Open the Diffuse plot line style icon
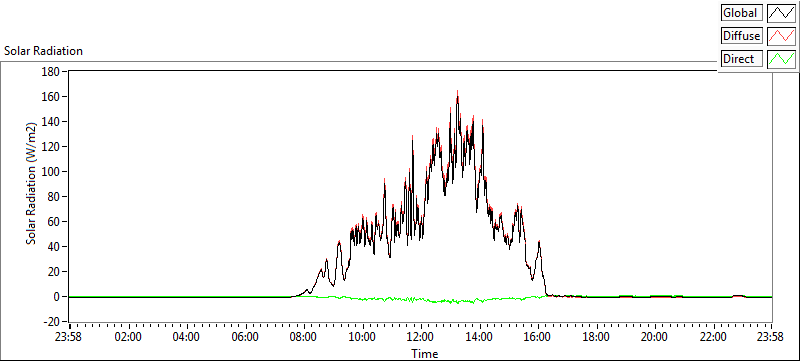The height and width of the screenshot is (361, 800). [x=782, y=36]
